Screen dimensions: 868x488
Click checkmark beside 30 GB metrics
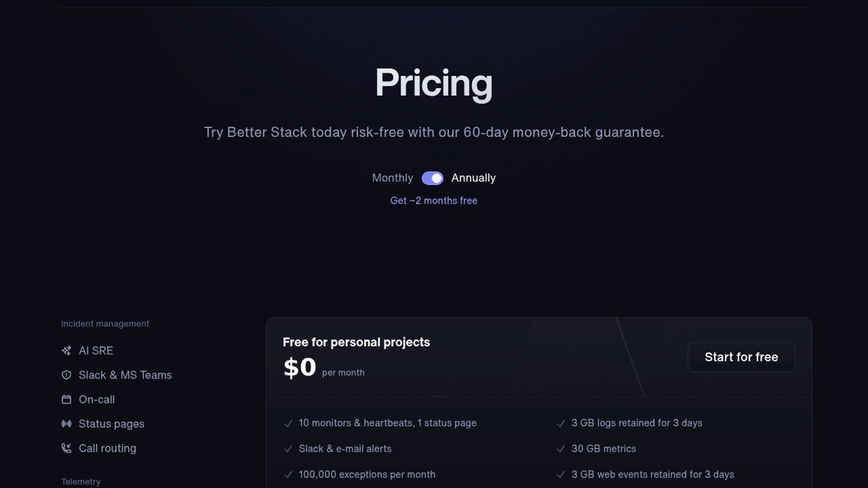tap(561, 449)
